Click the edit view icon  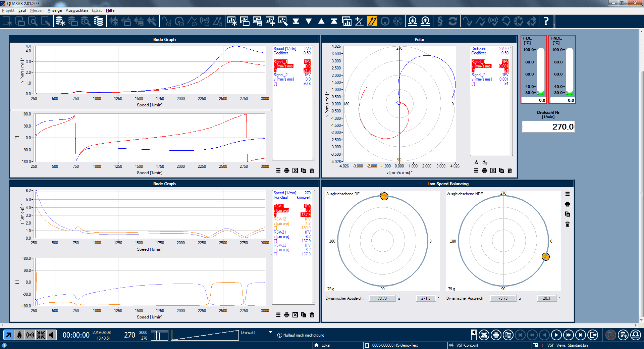click(283, 21)
